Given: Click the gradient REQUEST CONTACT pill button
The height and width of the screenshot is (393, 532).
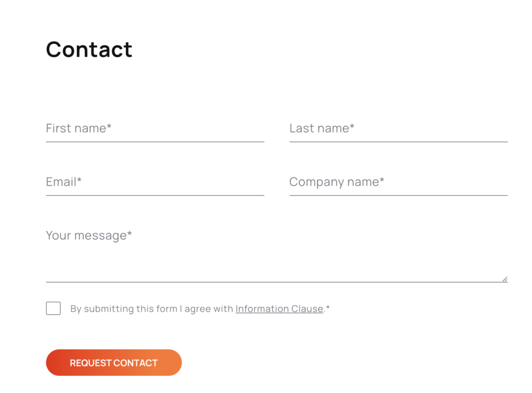Looking at the screenshot, I should 114,362.
